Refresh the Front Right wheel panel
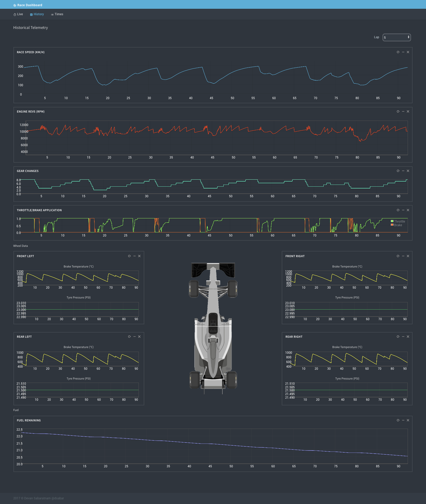Viewport: 426px width, 504px height. point(398,256)
